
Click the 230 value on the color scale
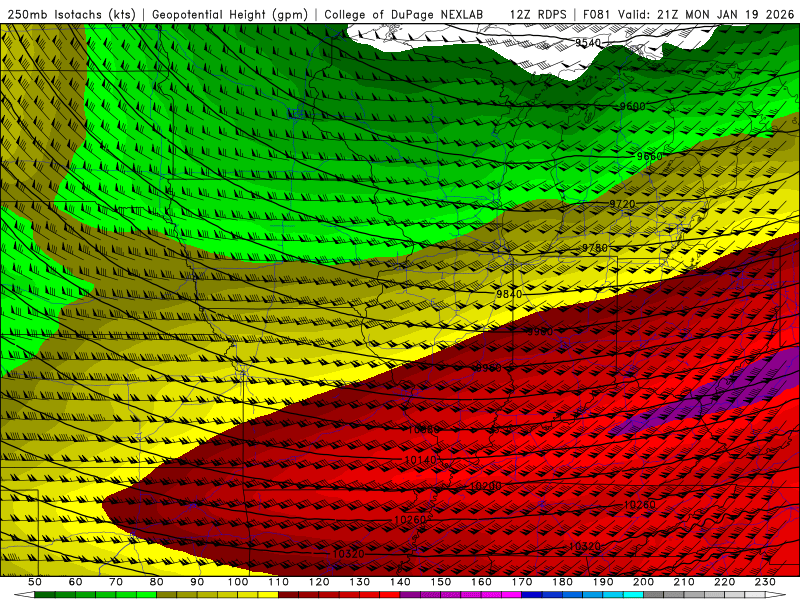point(765,582)
